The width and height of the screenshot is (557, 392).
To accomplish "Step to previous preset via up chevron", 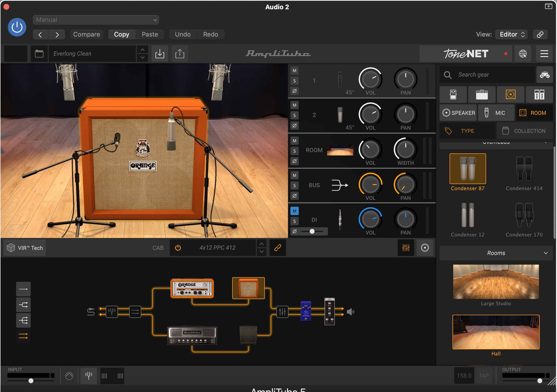I will pos(143,50).
